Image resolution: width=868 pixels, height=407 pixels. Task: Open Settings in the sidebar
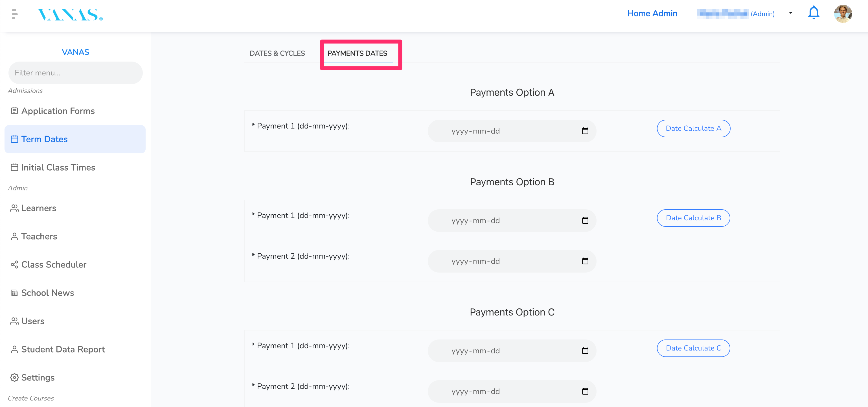point(38,378)
